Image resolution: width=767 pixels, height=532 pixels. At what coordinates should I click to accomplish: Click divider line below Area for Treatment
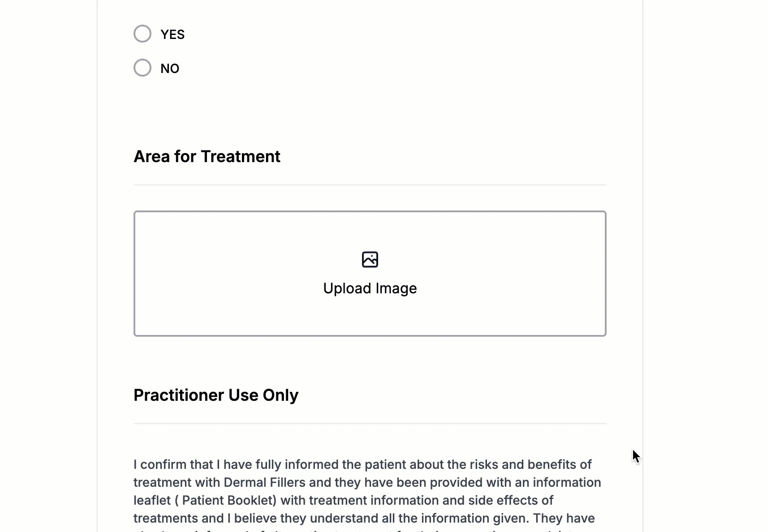pyautogui.click(x=370, y=185)
